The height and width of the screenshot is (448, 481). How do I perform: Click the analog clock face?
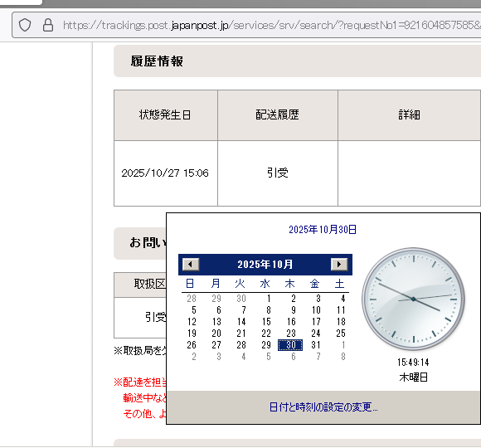[413, 299]
